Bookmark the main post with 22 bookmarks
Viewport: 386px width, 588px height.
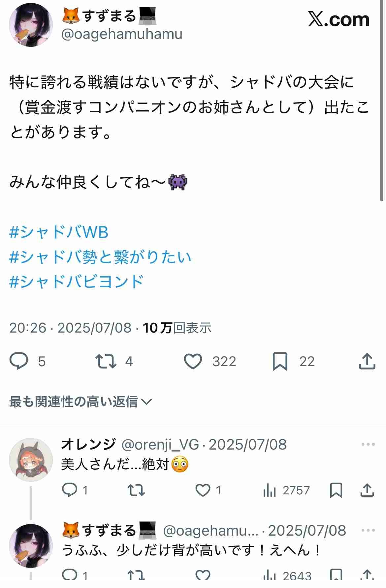280,362
